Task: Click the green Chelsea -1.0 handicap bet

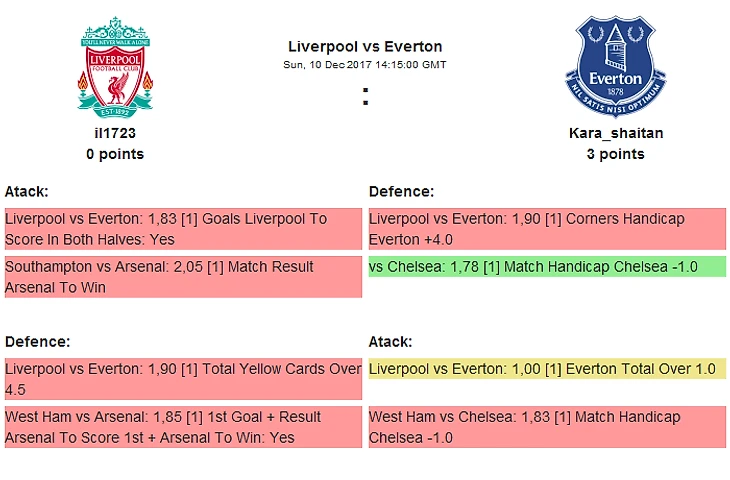Action: point(546,267)
